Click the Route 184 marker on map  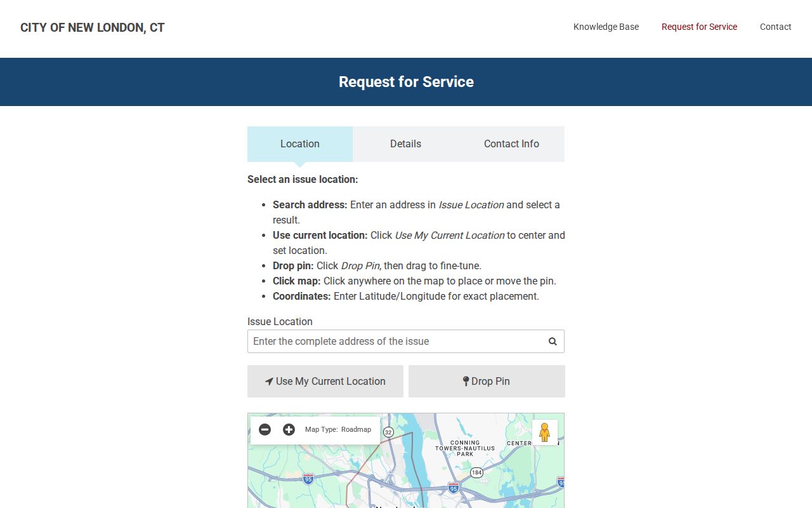pyautogui.click(x=476, y=472)
